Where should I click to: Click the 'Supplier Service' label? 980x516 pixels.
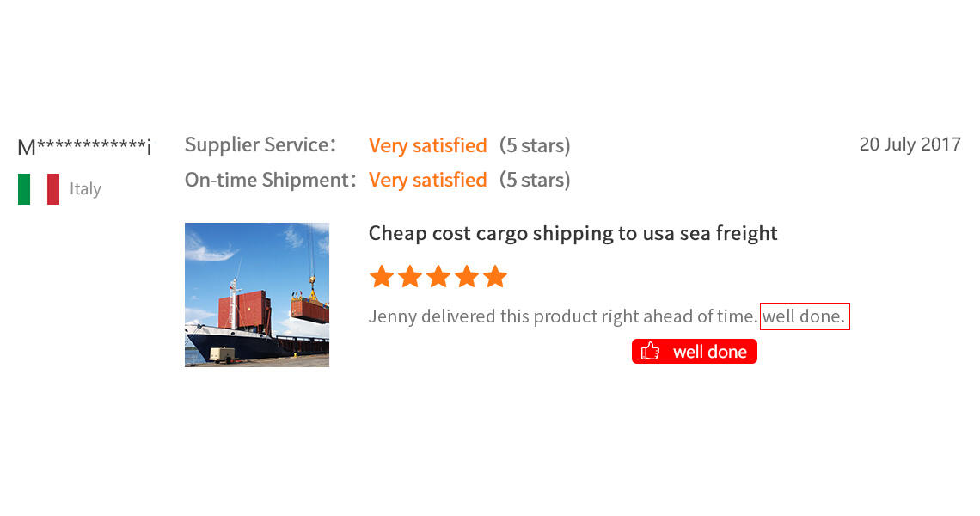pos(259,145)
